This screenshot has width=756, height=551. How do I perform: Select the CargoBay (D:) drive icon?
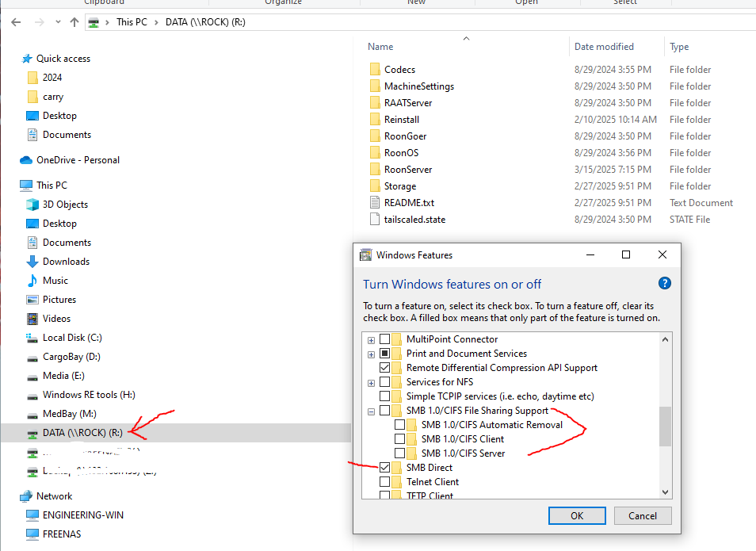pyautogui.click(x=32, y=358)
